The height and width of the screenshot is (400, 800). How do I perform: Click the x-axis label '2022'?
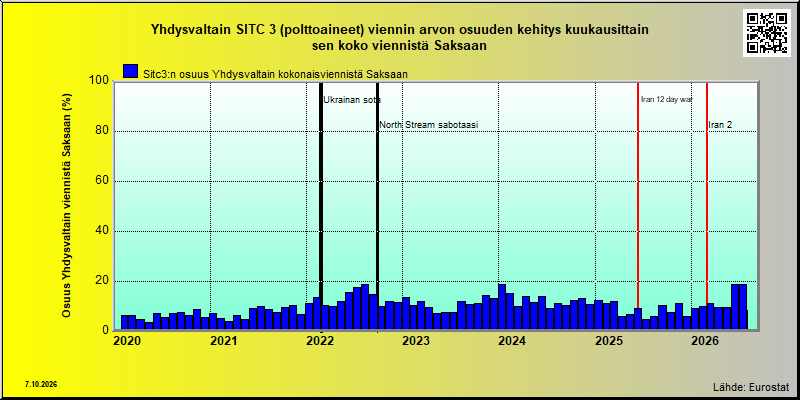point(319,340)
